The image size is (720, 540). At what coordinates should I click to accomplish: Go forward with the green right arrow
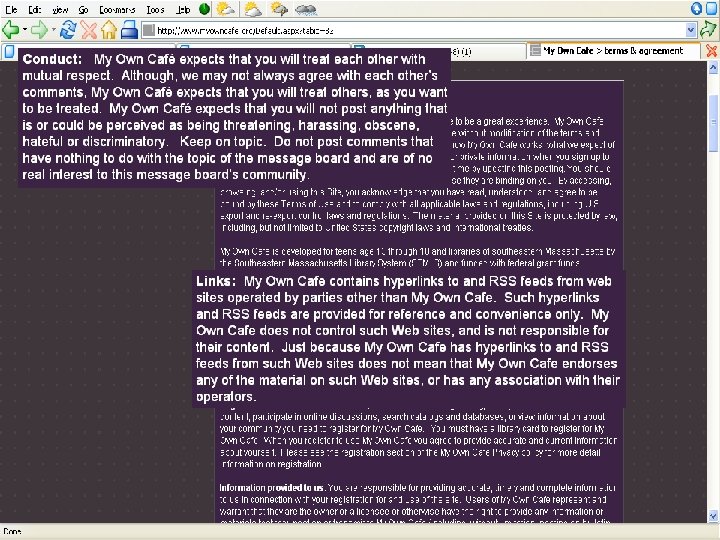coord(39,30)
